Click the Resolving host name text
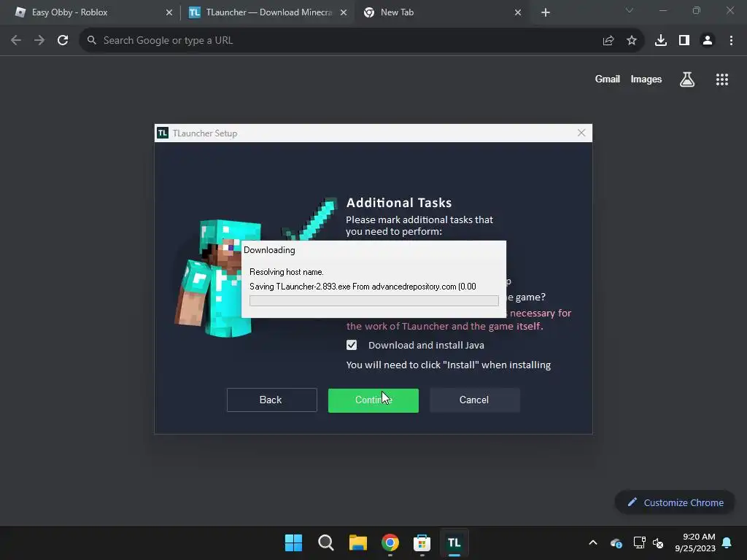Image resolution: width=747 pixels, height=560 pixels. click(286, 272)
